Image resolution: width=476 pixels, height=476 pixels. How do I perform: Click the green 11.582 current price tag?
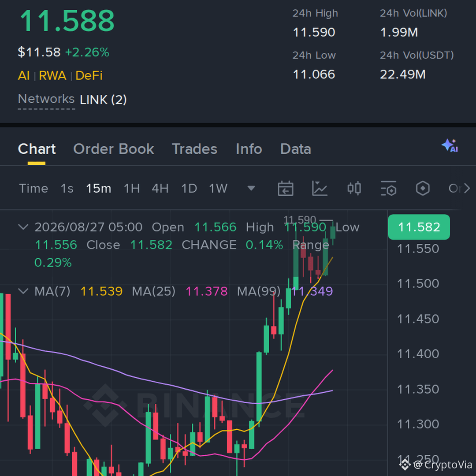pos(419,227)
